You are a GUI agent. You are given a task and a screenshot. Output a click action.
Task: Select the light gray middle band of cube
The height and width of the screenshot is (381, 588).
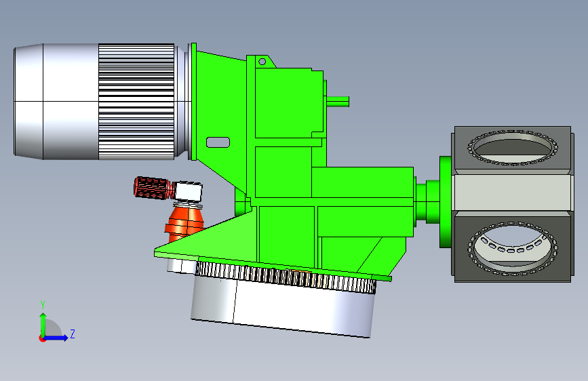tap(512, 193)
